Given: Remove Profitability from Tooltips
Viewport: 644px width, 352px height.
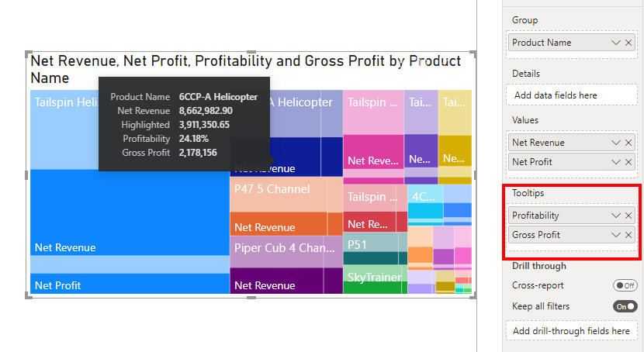Looking at the screenshot, I should [x=628, y=216].
